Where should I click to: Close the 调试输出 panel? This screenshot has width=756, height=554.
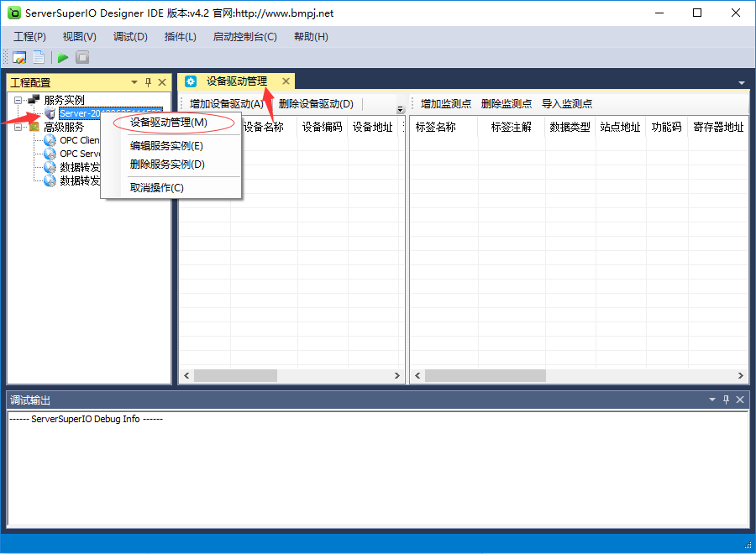[740, 400]
